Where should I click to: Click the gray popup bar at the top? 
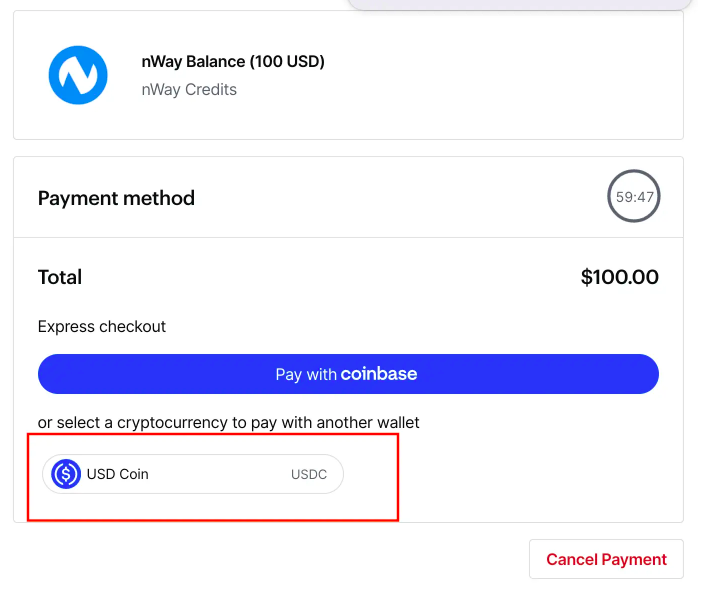pos(519,5)
